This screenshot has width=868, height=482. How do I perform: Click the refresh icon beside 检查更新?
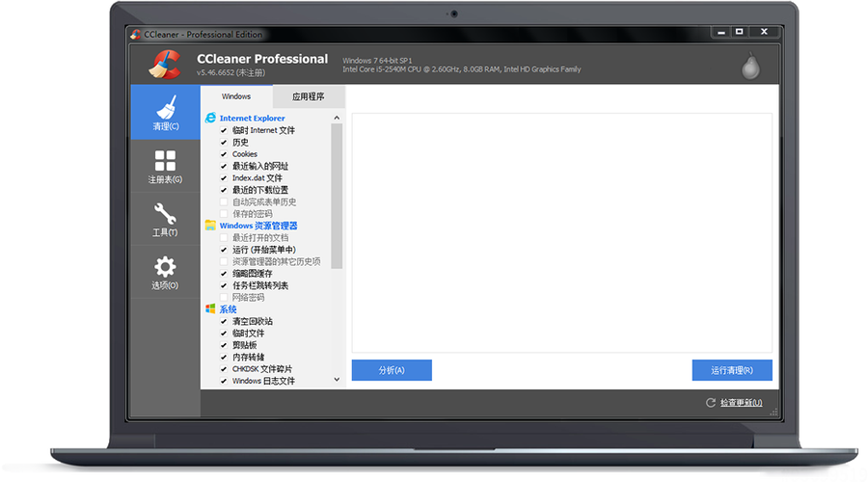tap(711, 402)
